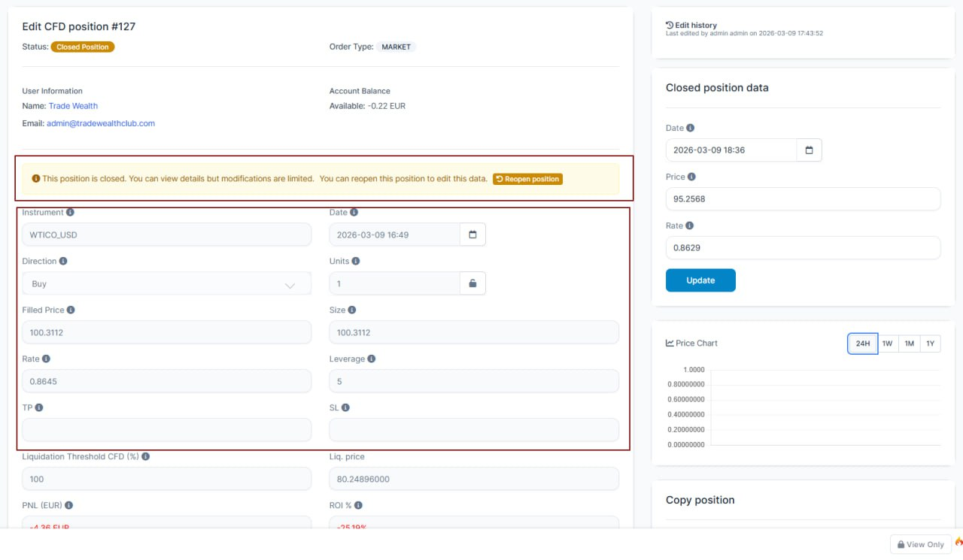Click the info icon beside Leverage label
The width and height of the screenshot is (963, 560).
click(x=372, y=359)
